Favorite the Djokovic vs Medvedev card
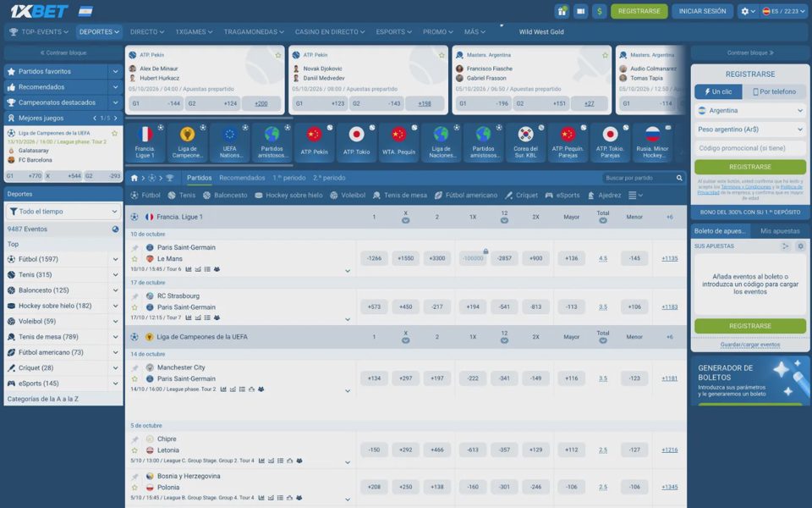Image resolution: width=812 pixels, height=508 pixels. (442, 55)
